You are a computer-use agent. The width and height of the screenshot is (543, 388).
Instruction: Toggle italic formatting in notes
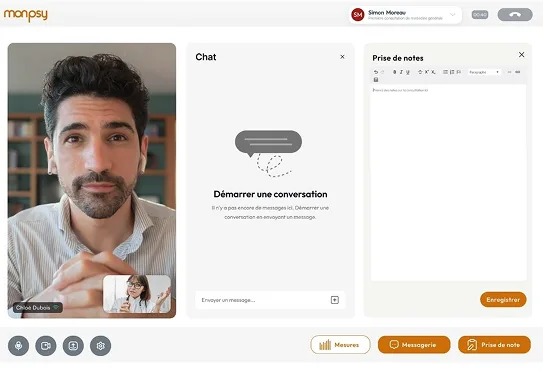401,72
